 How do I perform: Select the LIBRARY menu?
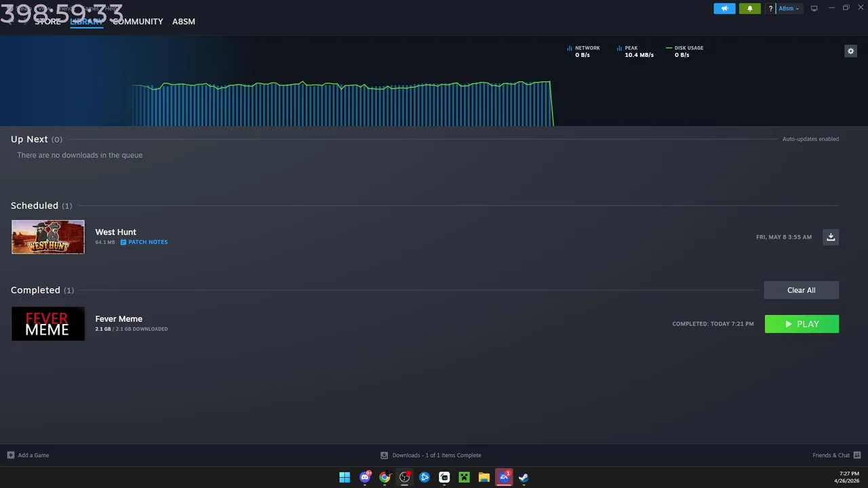(86, 22)
